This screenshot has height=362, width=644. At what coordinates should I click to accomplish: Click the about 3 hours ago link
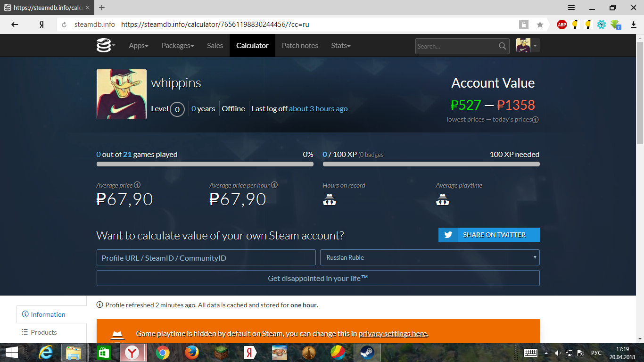pos(318,109)
